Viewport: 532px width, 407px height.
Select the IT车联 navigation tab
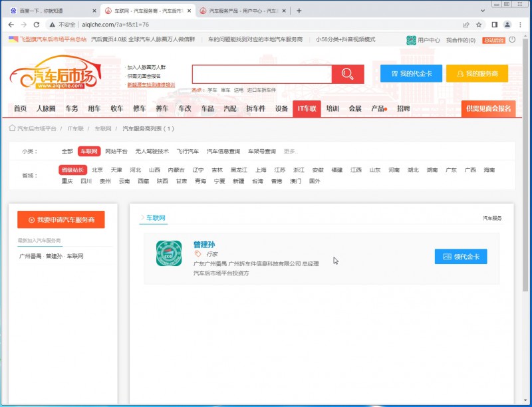tap(307, 109)
